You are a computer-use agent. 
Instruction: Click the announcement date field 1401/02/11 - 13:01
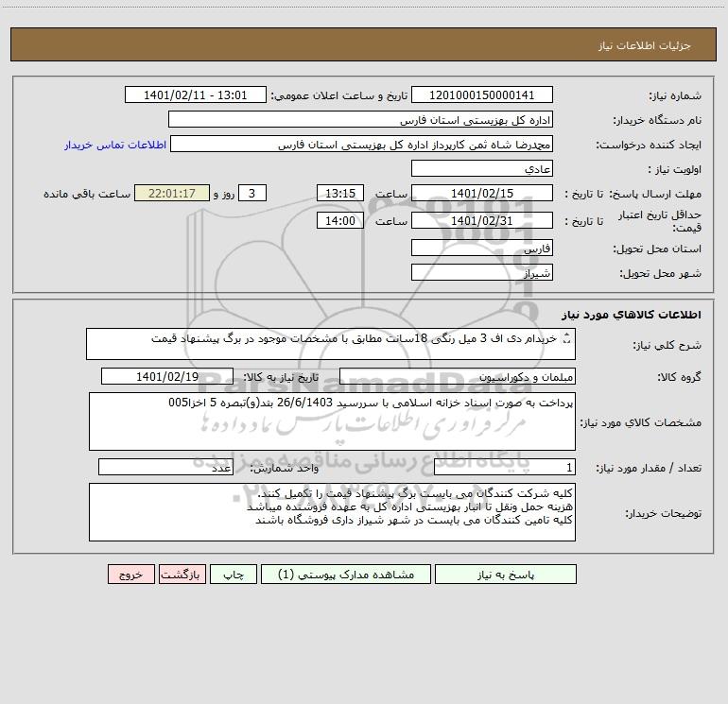[x=196, y=95]
